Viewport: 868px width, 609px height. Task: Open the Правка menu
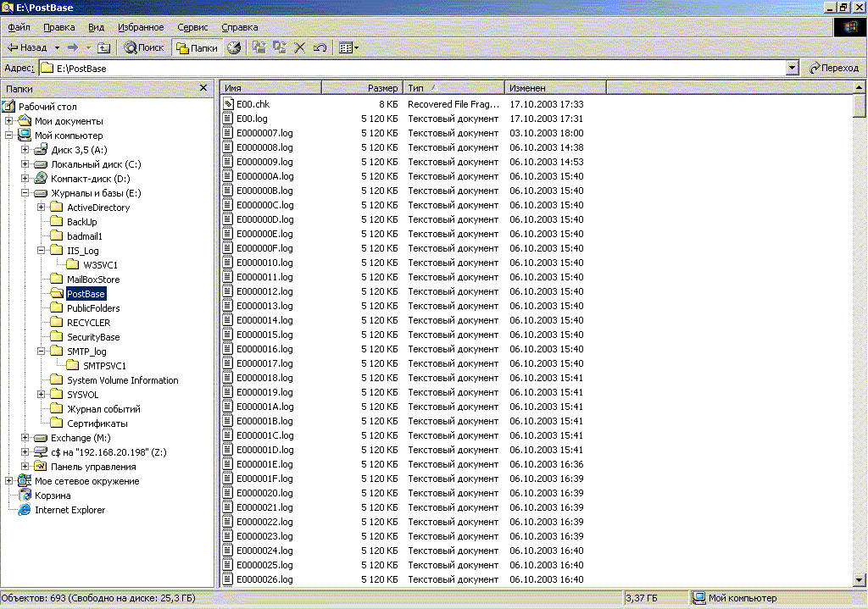point(58,27)
